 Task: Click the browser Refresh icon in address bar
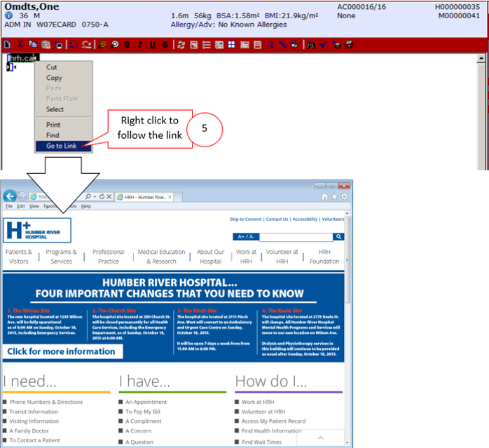(x=102, y=197)
